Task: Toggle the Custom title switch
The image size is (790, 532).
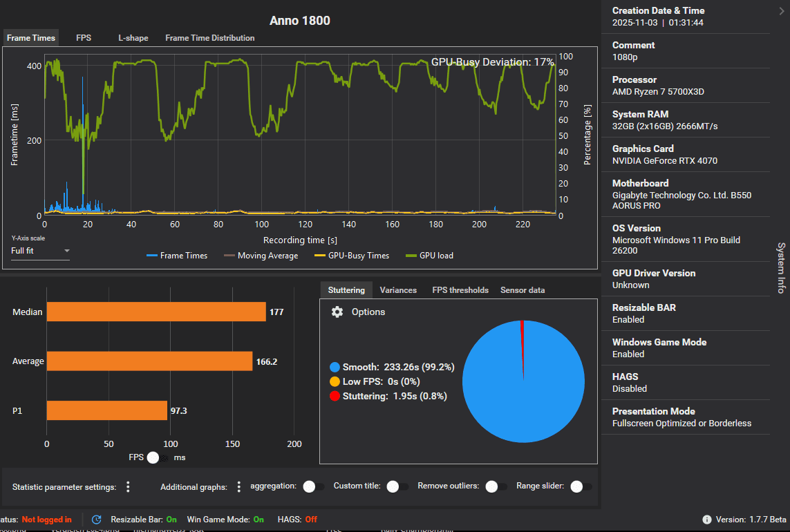Action: [x=397, y=486]
